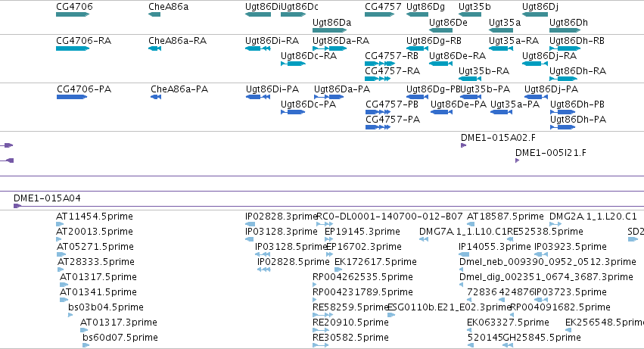Select EST AT18587.5prime
This screenshot has width=644, height=349.
pos(471,224)
